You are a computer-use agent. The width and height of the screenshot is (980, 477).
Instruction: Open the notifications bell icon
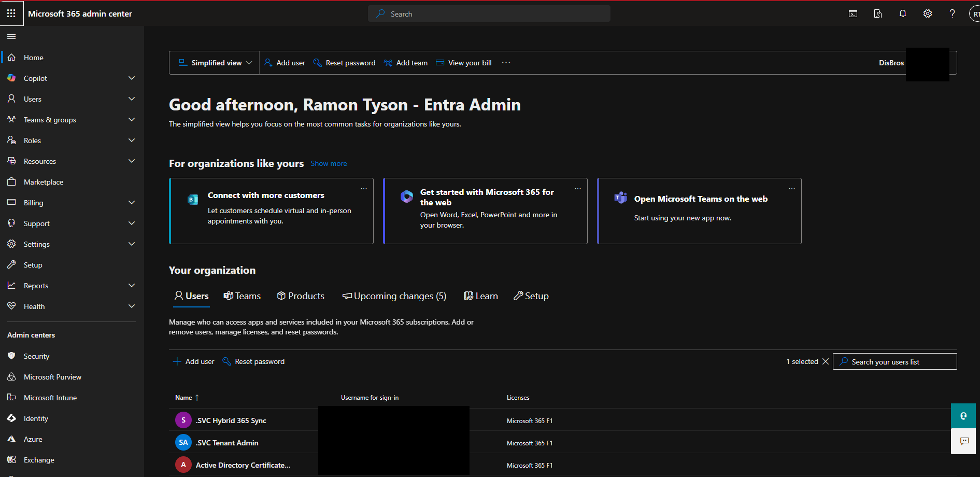coord(902,14)
